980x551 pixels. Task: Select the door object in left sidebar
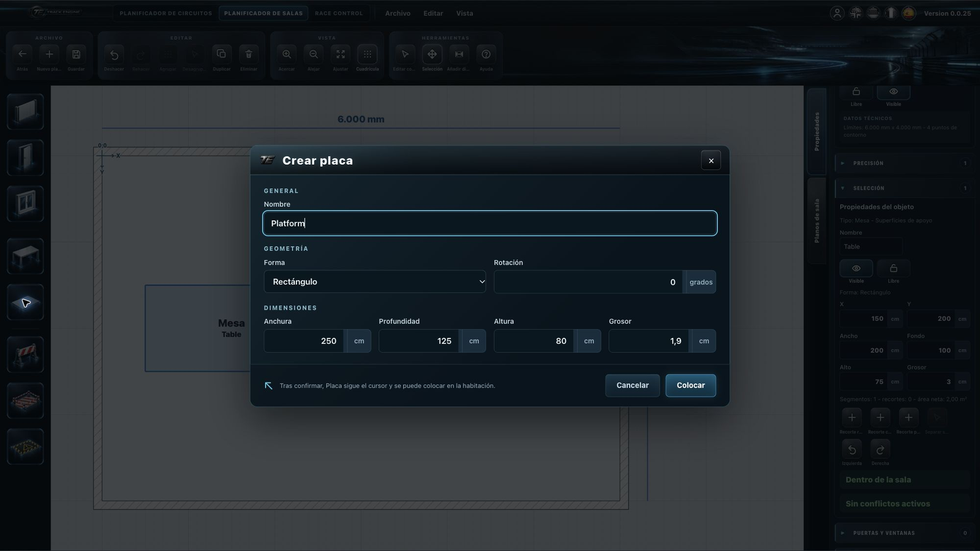(x=25, y=157)
